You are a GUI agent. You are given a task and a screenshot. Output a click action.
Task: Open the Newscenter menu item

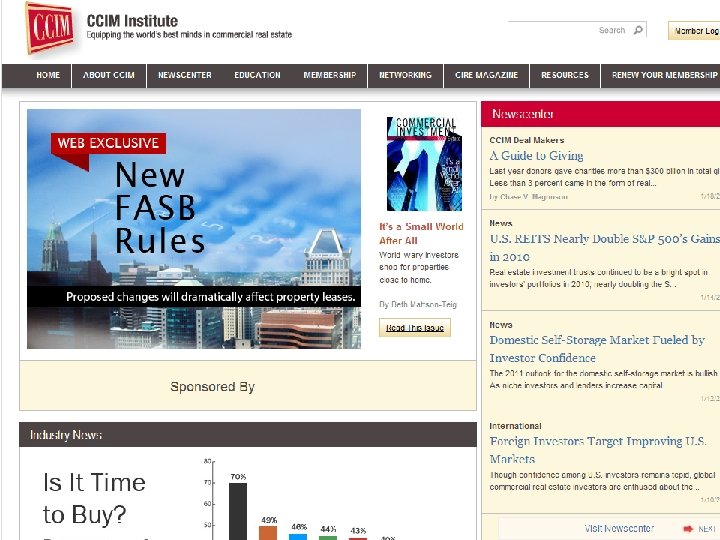click(185, 75)
